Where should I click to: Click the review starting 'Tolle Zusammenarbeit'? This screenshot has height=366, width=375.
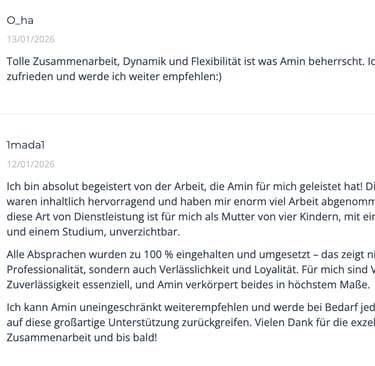(191, 69)
